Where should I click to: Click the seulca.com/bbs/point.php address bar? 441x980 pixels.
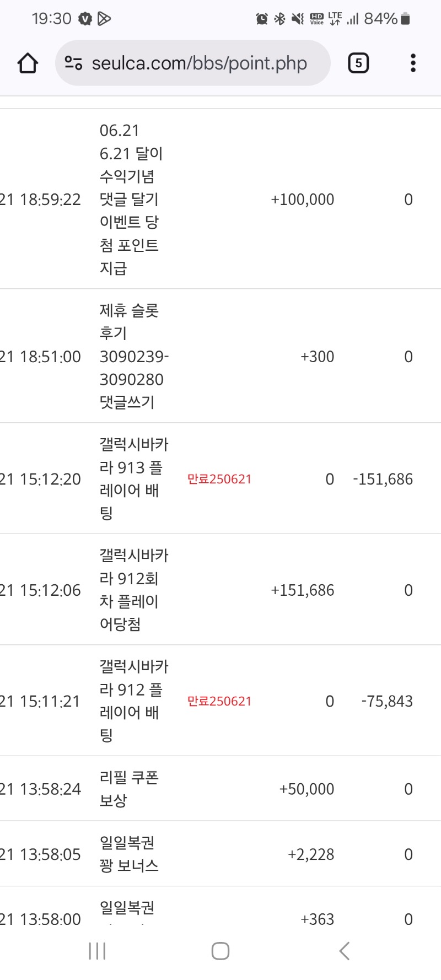tap(198, 63)
